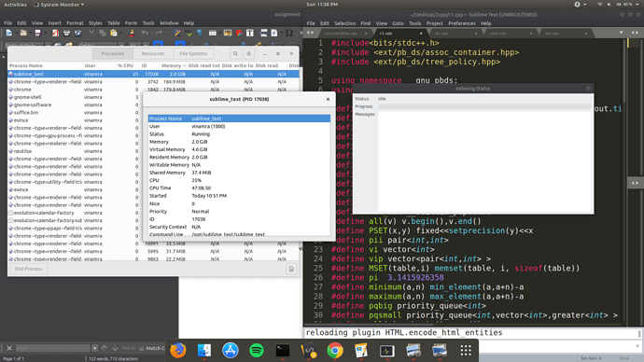644x362 pixels.
Task: Open the Goto menu in Sublime Text
Action: [x=398, y=23]
